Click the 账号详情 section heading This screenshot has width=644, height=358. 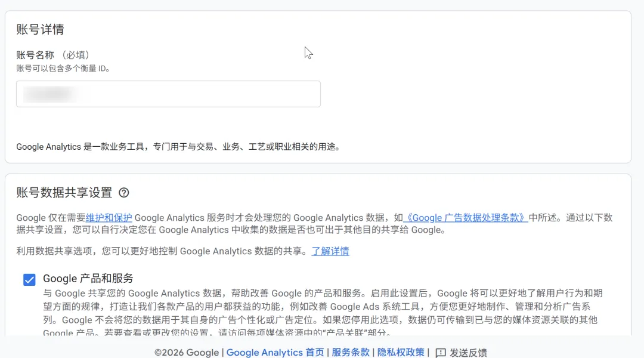click(40, 30)
